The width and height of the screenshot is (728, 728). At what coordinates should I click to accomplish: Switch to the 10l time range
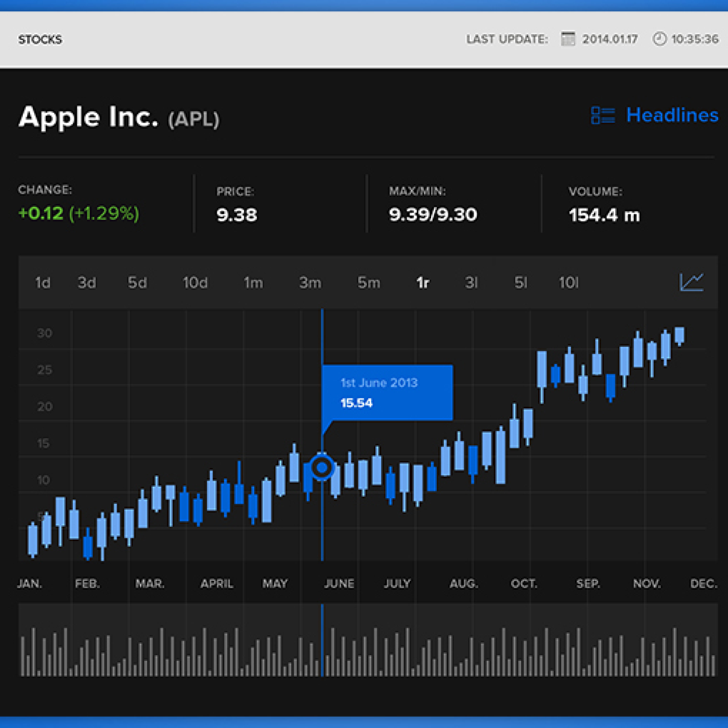click(568, 283)
